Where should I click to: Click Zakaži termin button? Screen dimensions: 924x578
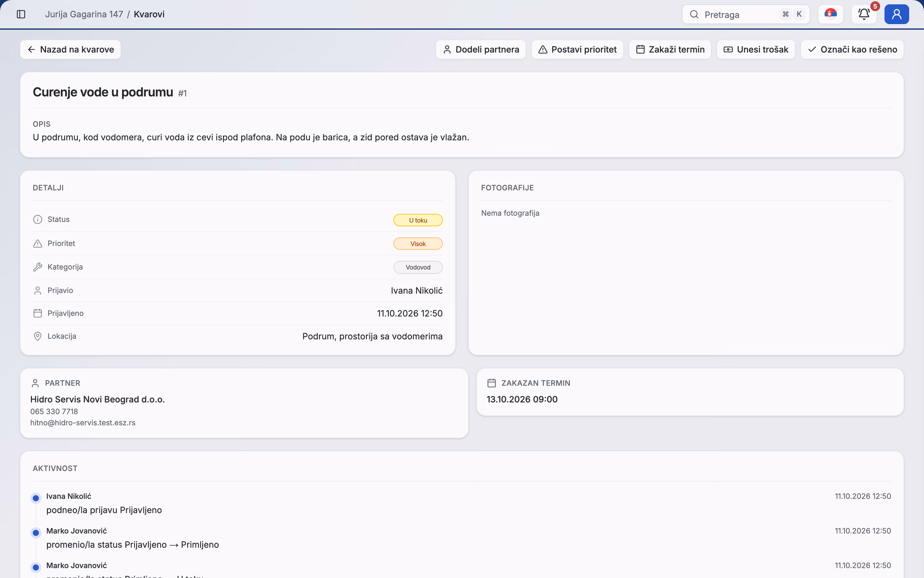[670, 50]
